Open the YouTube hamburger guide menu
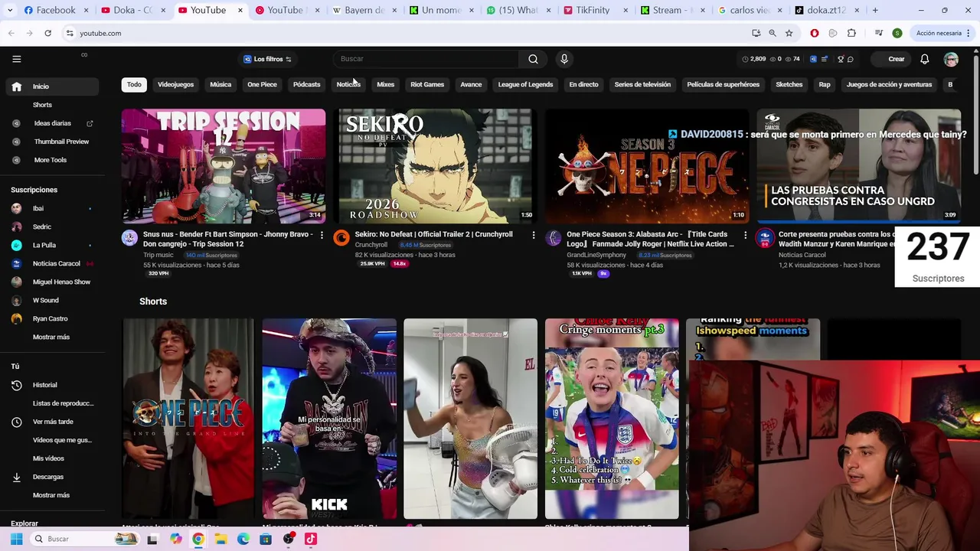The image size is (980, 551). coord(16,59)
